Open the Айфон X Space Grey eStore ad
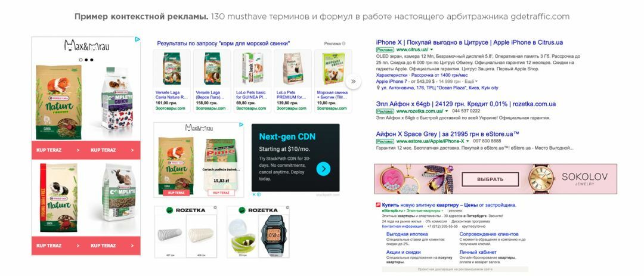This screenshot has width=644, height=276. click(x=448, y=134)
